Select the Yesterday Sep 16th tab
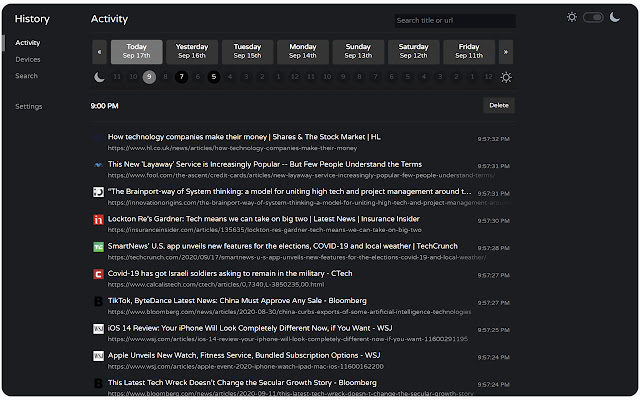 pyautogui.click(x=192, y=52)
